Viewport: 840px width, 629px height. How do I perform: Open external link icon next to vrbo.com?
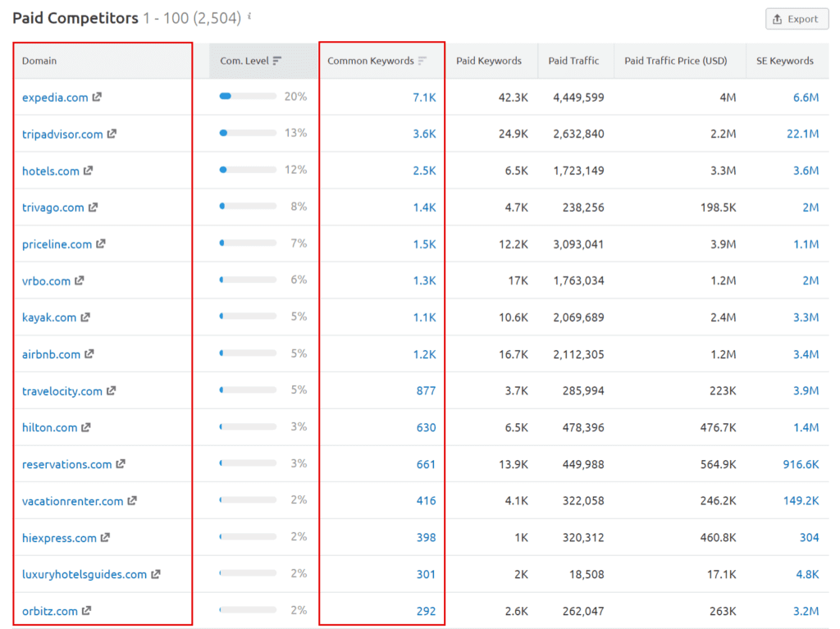pyautogui.click(x=80, y=280)
